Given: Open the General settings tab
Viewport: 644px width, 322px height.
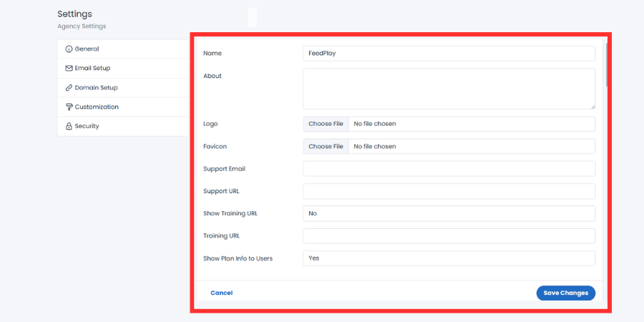Looking at the screenshot, I should click(123, 49).
